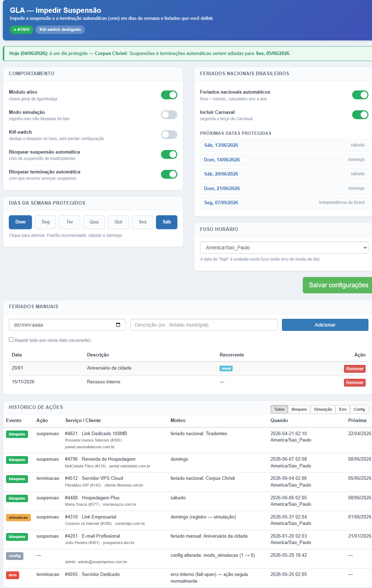Click service #4201 E-mail Profissional

(93, 536)
